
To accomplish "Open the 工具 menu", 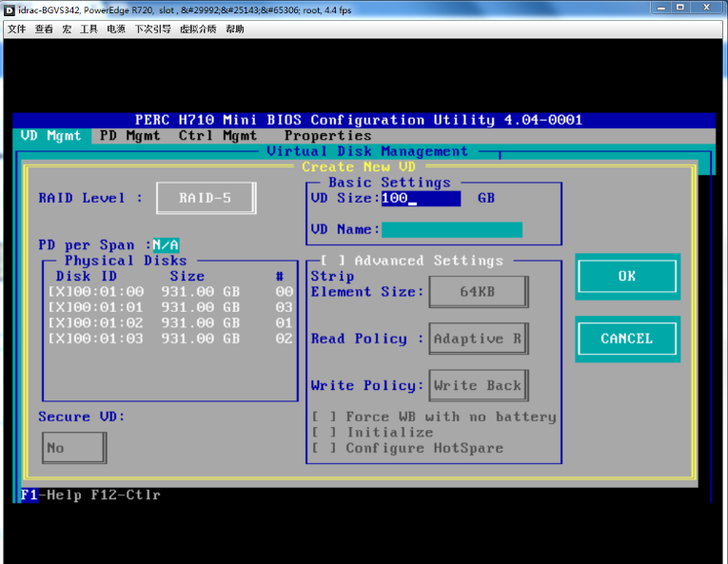I will click(89, 29).
